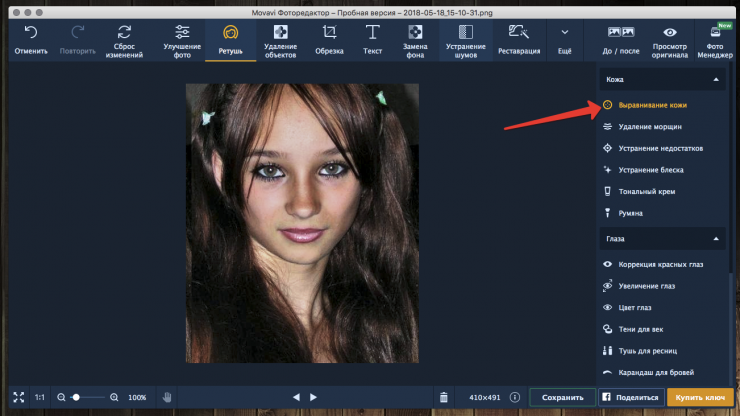The height and width of the screenshot is (416, 740).
Task: Open the Ретушь tab
Action: tap(230, 40)
